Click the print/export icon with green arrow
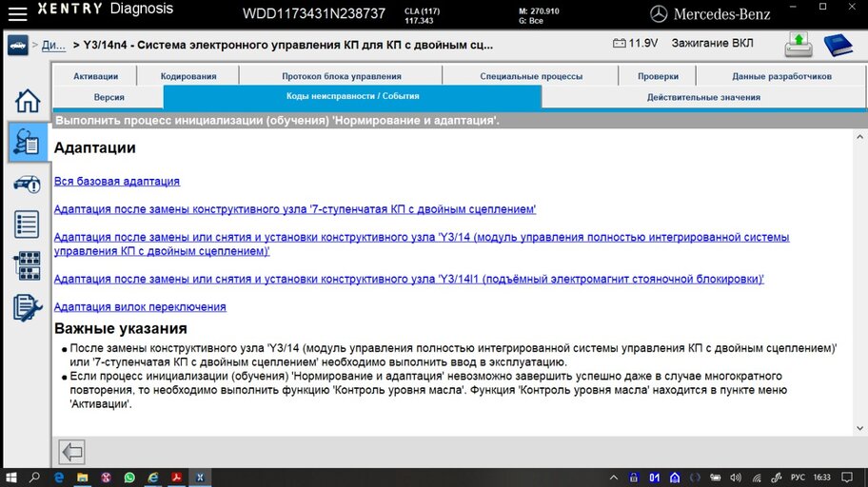The image size is (868, 487). 799,45
